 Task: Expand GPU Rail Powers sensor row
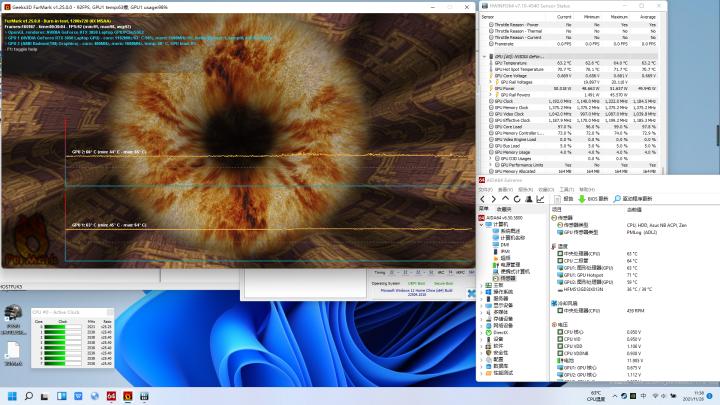pyautogui.click(x=491, y=95)
